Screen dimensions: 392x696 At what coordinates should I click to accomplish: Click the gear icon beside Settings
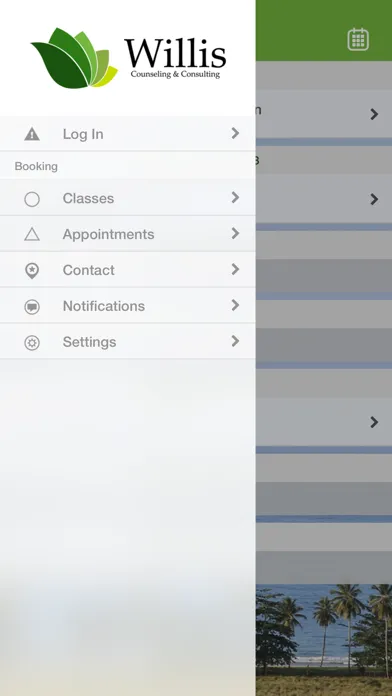click(x=32, y=343)
